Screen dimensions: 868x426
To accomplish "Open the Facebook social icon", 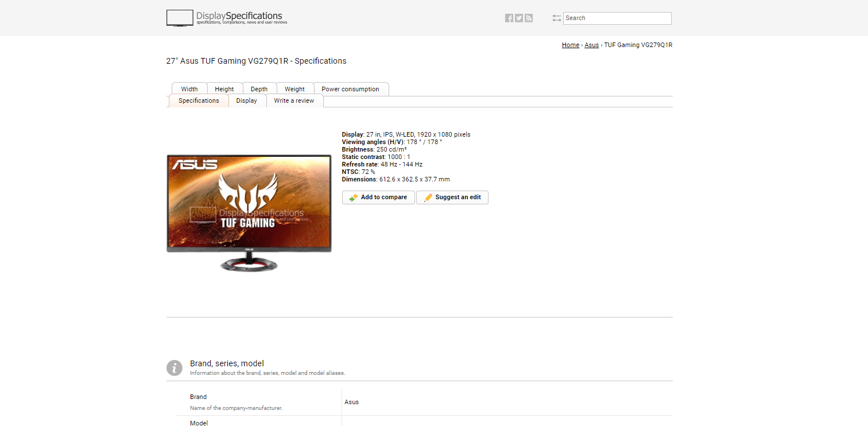I will [x=509, y=18].
